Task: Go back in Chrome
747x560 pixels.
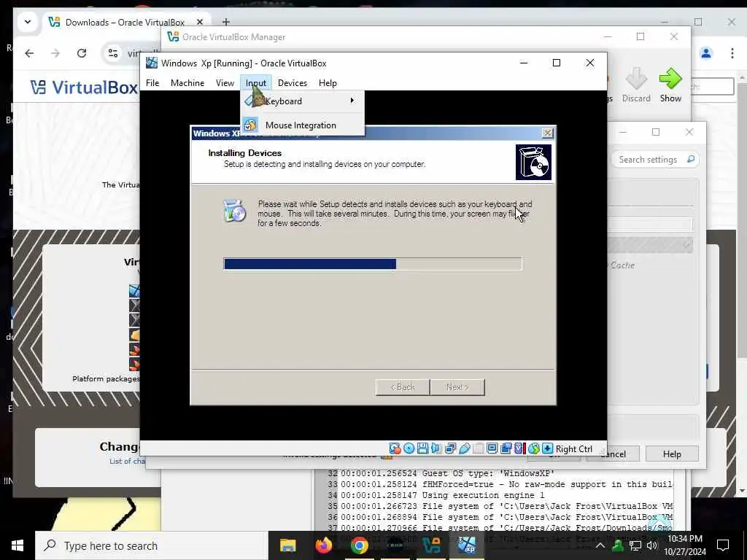Action: pos(29,53)
